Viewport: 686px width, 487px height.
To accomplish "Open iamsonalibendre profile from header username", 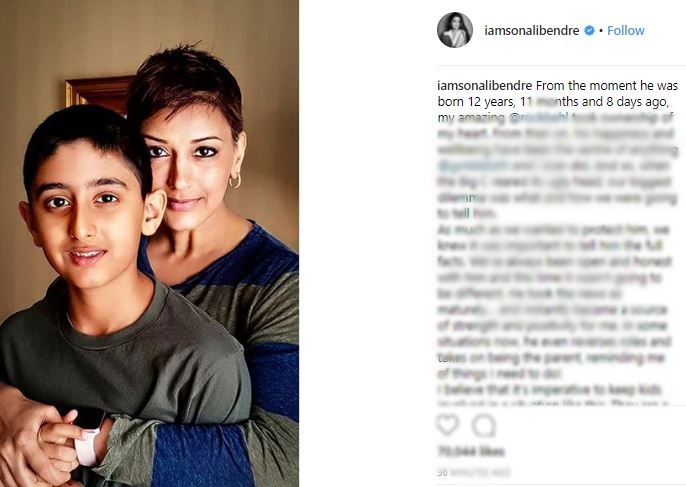I will click(532, 30).
